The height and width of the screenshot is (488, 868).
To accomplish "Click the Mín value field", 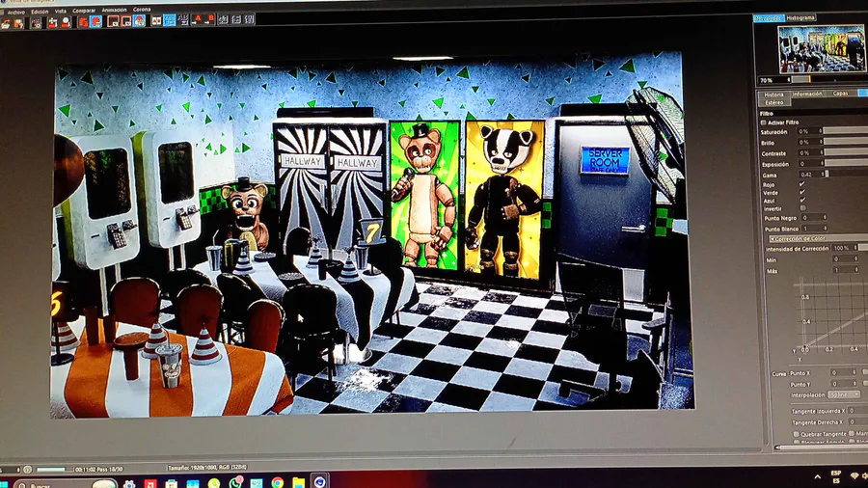I will point(846,258).
